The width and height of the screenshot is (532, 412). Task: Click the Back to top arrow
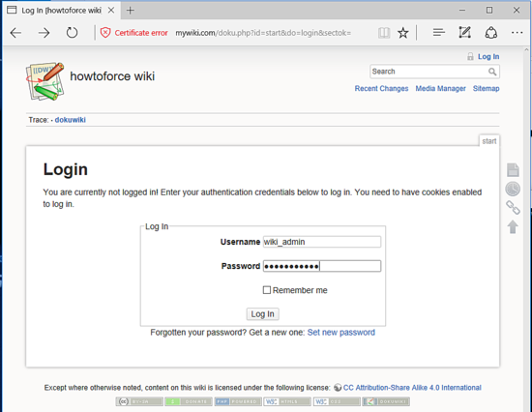tap(513, 226)
